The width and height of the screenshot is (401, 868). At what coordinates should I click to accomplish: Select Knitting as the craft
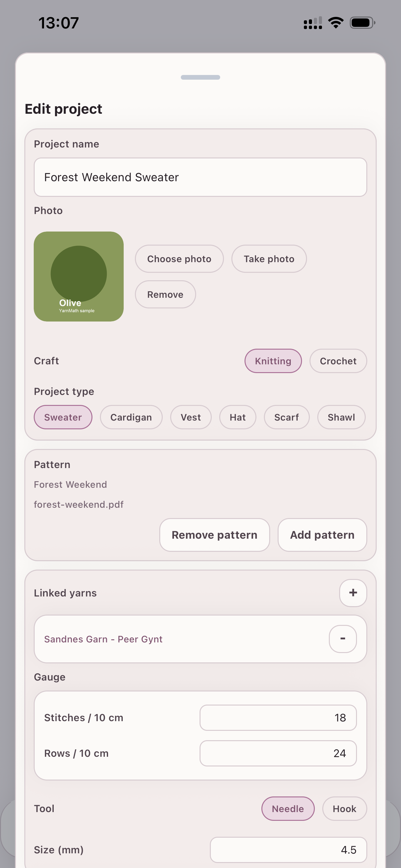coord(273,361)
